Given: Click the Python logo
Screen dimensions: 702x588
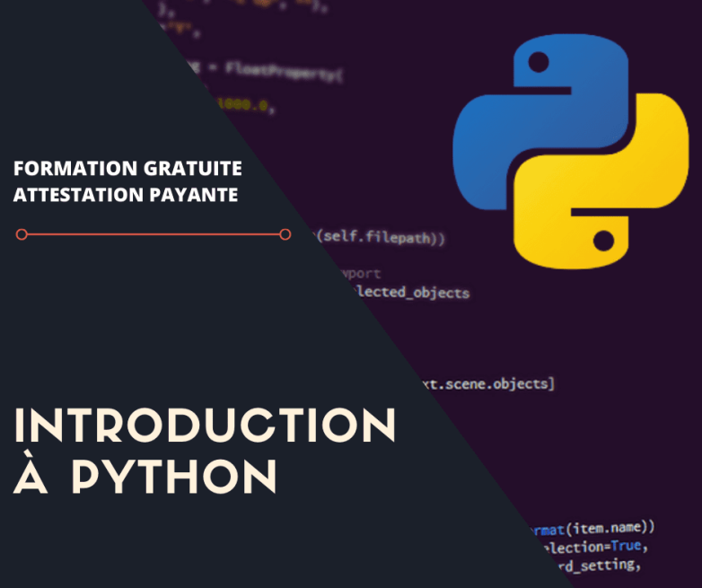Looking at the screenshot, I should point(576,154).
